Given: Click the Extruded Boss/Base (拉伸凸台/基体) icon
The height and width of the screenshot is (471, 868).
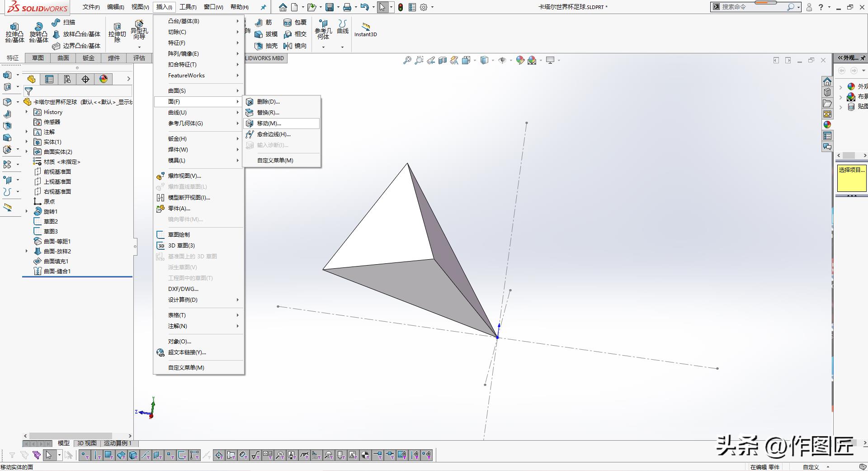Looking at the screenshot, I should [x=14, y=27].
